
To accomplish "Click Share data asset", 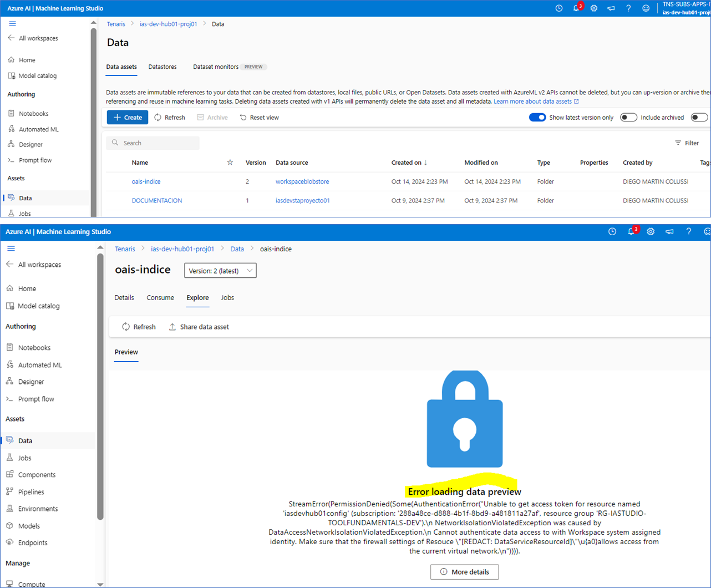I will pyautogui.click(x=199, y=327).
